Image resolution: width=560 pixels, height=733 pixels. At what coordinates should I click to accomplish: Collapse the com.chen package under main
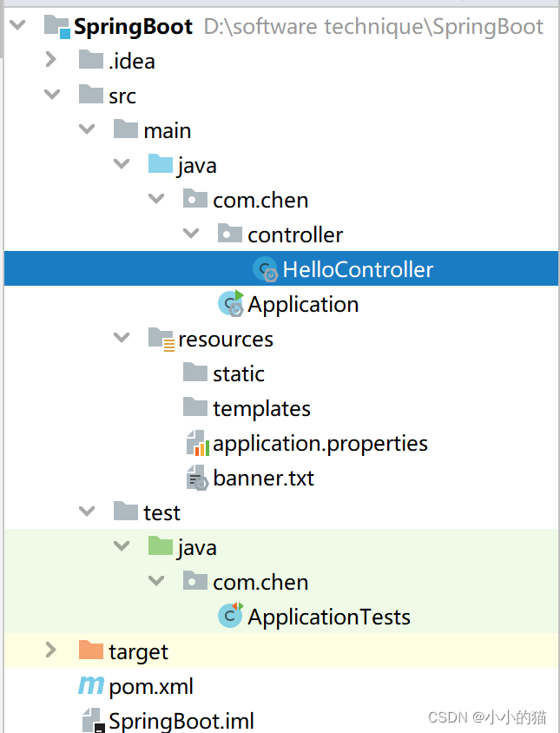coord(156,199)
